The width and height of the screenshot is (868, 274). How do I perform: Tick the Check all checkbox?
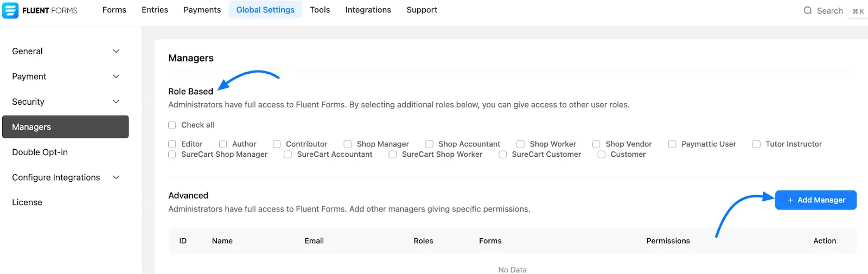(x=172, y=125)
